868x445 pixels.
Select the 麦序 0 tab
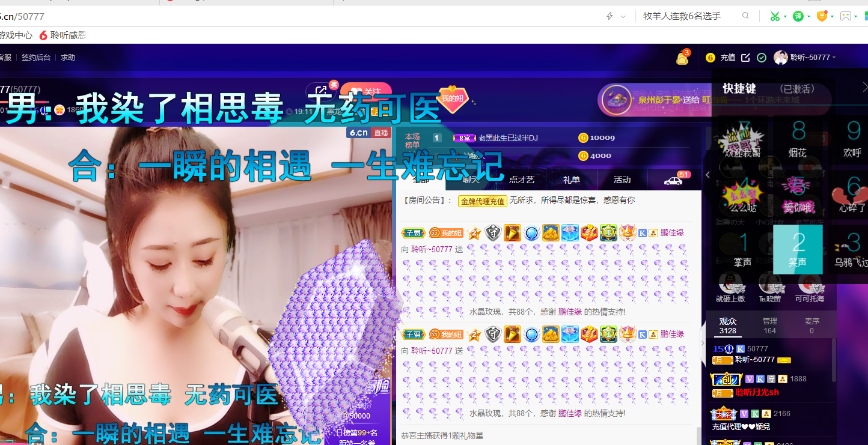point(811,325)
